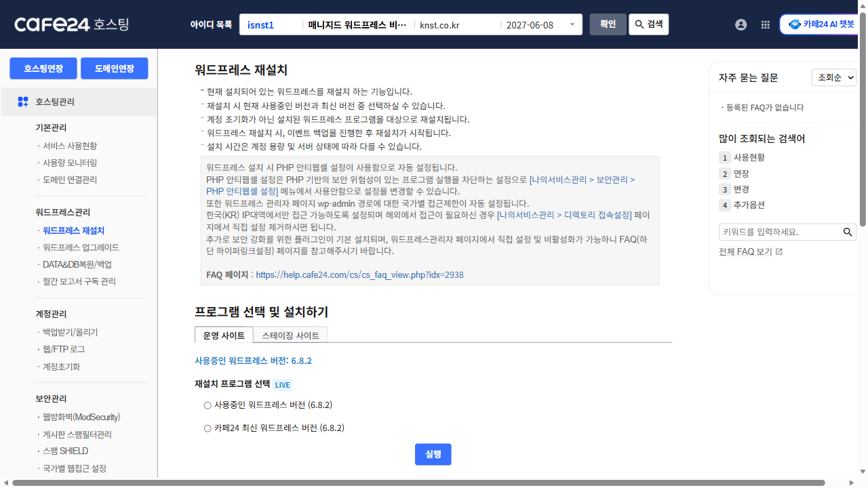This screenshot has width=868, height=488.
Task: Open 사용량 모니터링 menu item
Action: click(70, 163)
